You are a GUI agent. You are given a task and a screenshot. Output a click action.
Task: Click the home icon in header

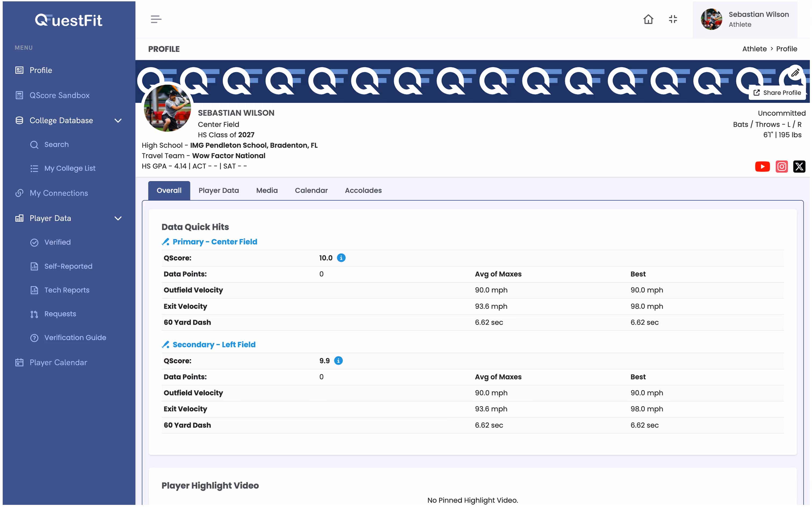coord(648,19)
